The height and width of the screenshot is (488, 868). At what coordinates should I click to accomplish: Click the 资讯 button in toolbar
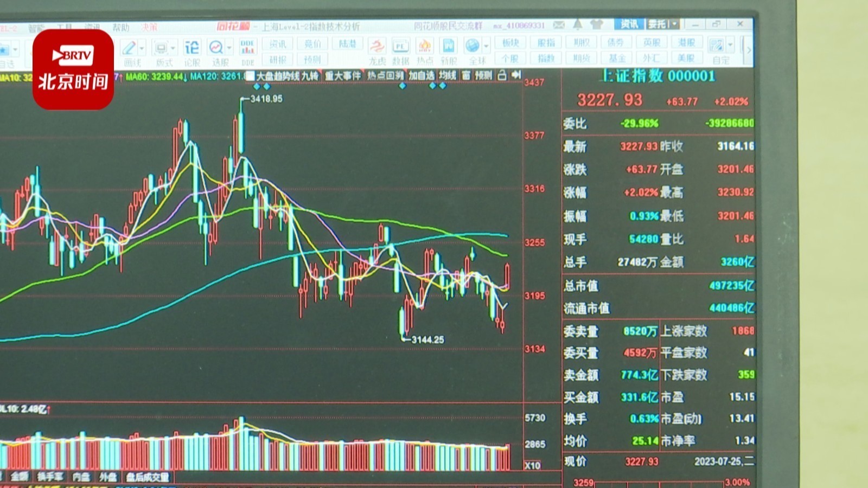pyautogui.click(x=278, y=43)
